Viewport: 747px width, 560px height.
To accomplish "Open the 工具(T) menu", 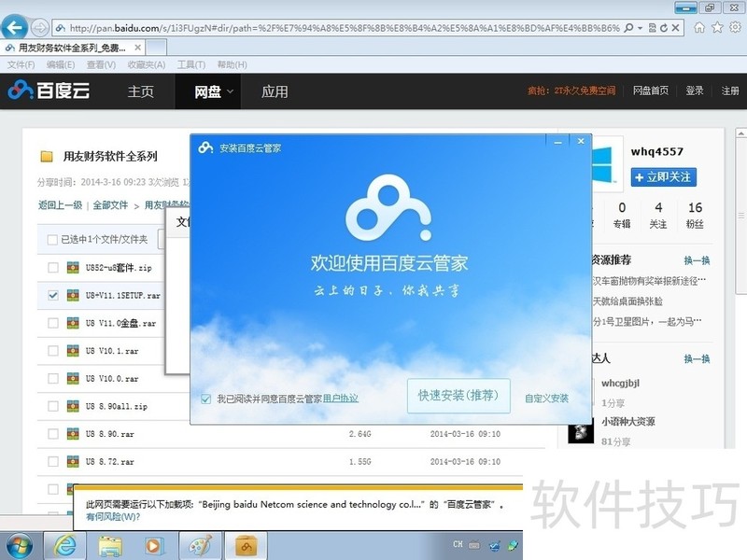I will pyautogui.click(x=191, y=64).
